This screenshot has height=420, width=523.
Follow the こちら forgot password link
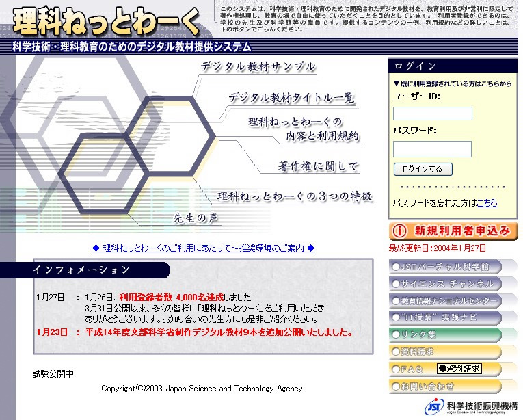(487, 203)
